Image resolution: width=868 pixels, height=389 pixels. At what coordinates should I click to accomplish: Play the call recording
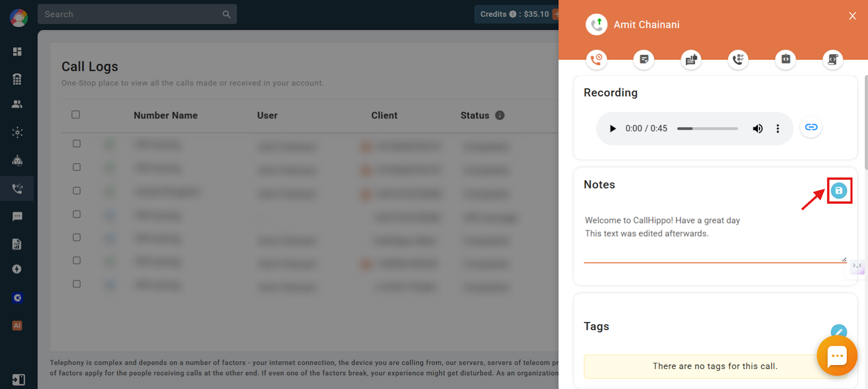[x=612, y=129]
